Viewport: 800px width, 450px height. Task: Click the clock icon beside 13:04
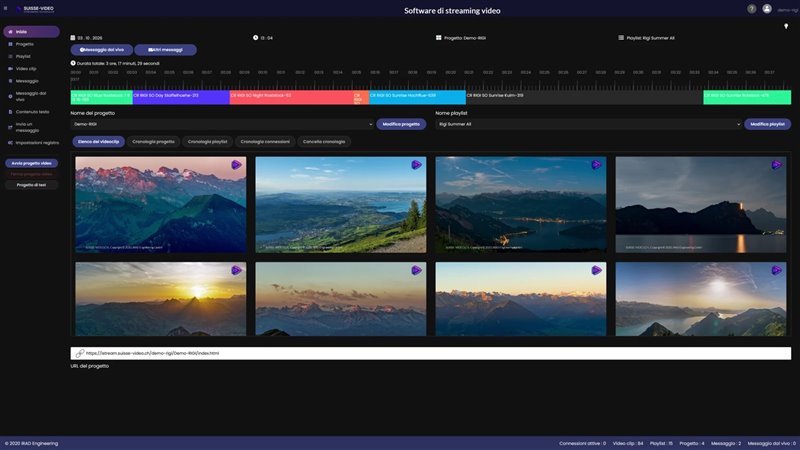(255, 37)
